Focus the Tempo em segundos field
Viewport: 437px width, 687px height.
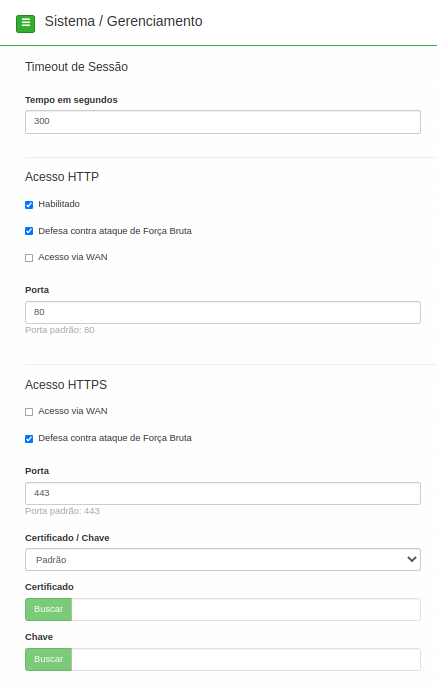click(223, 122)
